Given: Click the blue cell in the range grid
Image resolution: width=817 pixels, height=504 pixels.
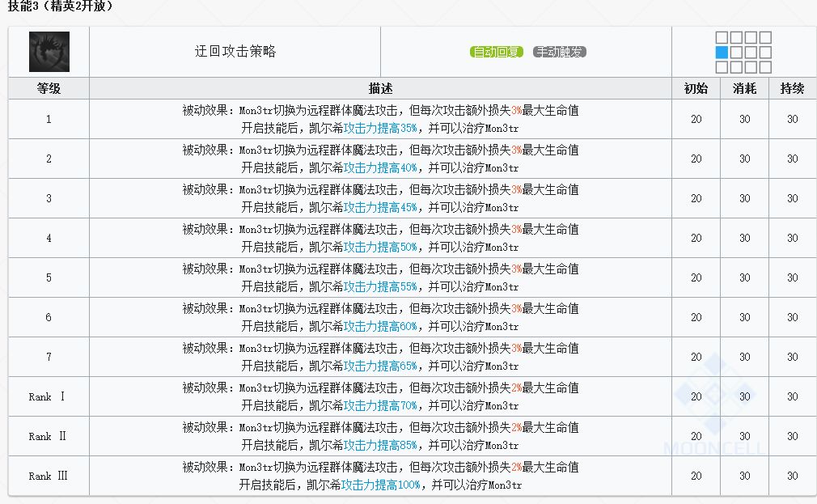Looking at the screenshot, I should click(722, 52).
